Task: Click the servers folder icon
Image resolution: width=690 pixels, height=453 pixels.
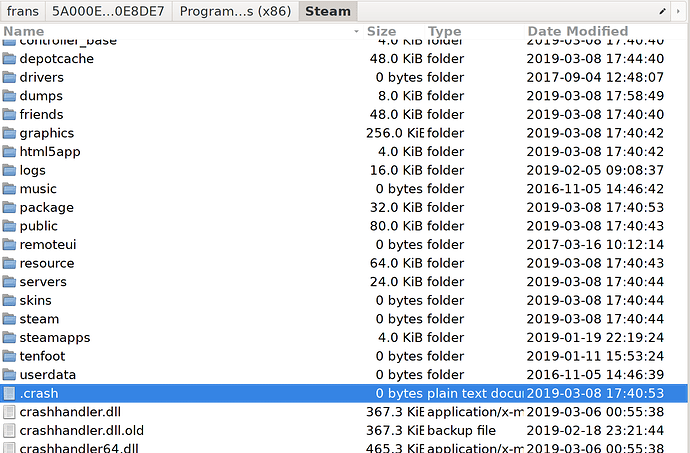Action: coord(9,281)
